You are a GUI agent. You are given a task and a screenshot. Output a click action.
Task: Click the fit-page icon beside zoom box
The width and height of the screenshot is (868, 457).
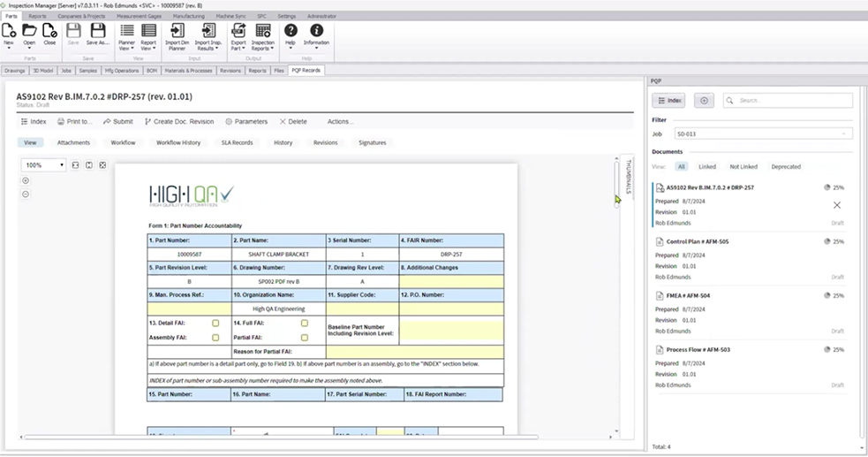(89, 165)
